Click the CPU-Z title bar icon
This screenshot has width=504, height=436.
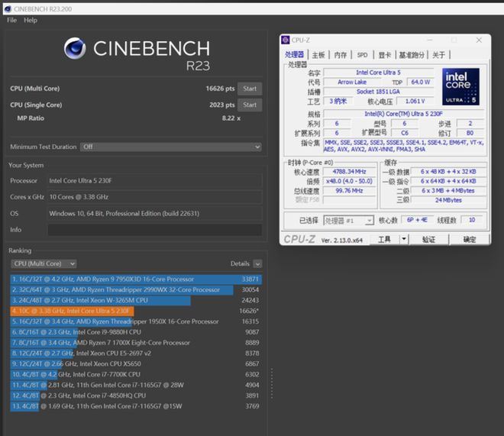286,40
